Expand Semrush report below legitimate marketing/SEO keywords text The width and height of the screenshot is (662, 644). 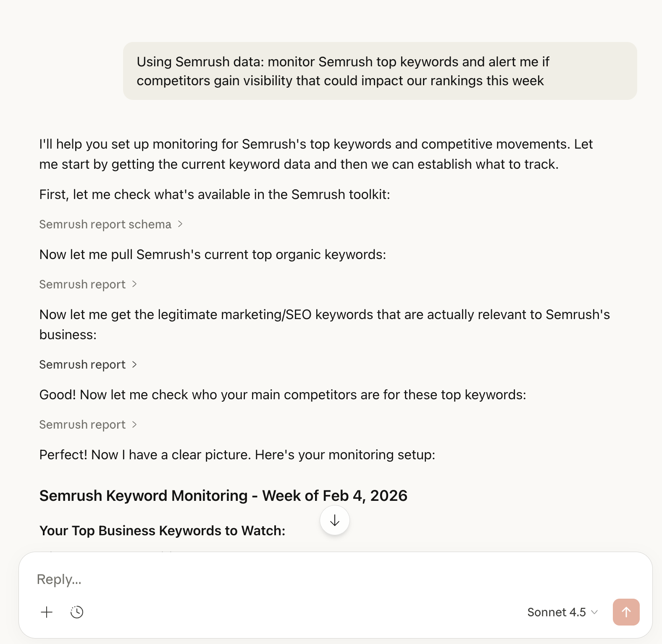[x=82, y=364]
